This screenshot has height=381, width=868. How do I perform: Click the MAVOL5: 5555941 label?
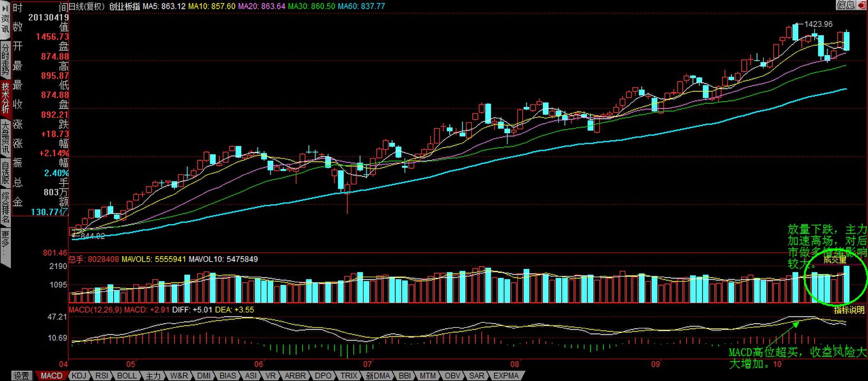154,259
